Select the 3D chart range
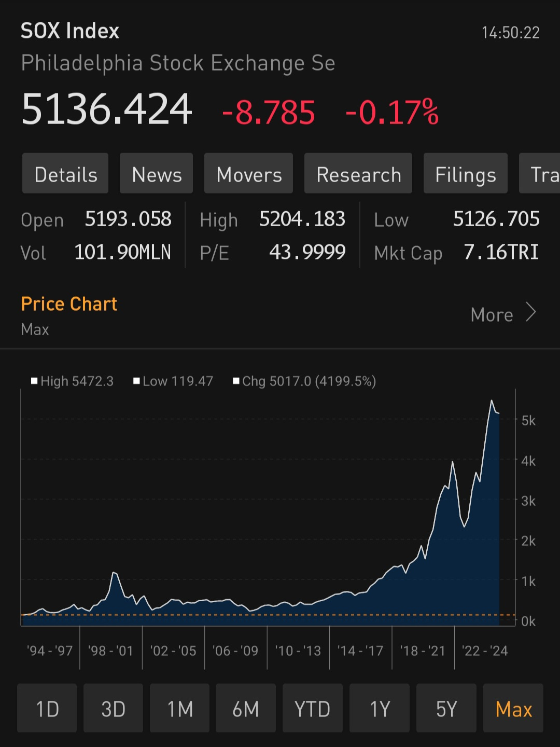The width and height of the screenshot is (560, 747). [x=113, y=708]
